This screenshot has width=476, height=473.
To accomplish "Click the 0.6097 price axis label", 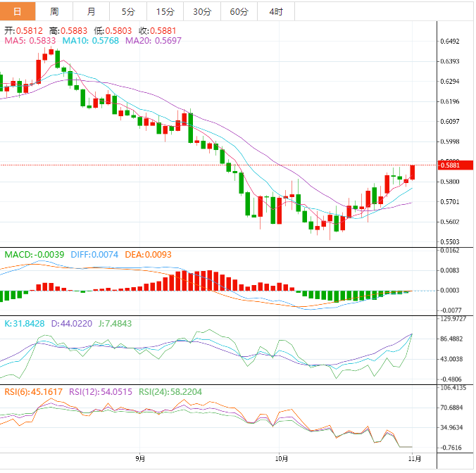I will (x=450, y=121).
